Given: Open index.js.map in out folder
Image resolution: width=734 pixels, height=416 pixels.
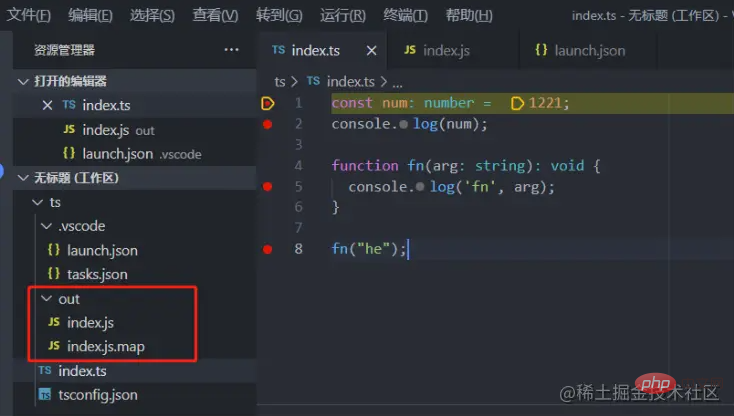Looking at the screenshot, I should point(134,346).
